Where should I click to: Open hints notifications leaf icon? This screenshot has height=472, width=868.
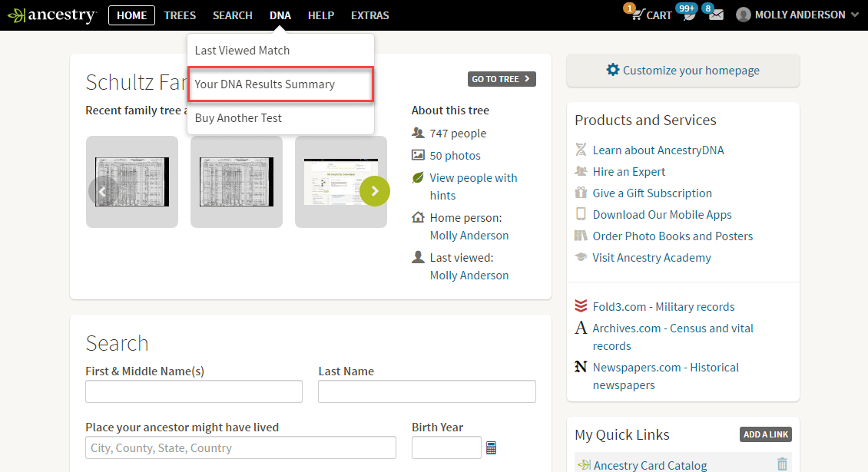(x=689, y=15)
